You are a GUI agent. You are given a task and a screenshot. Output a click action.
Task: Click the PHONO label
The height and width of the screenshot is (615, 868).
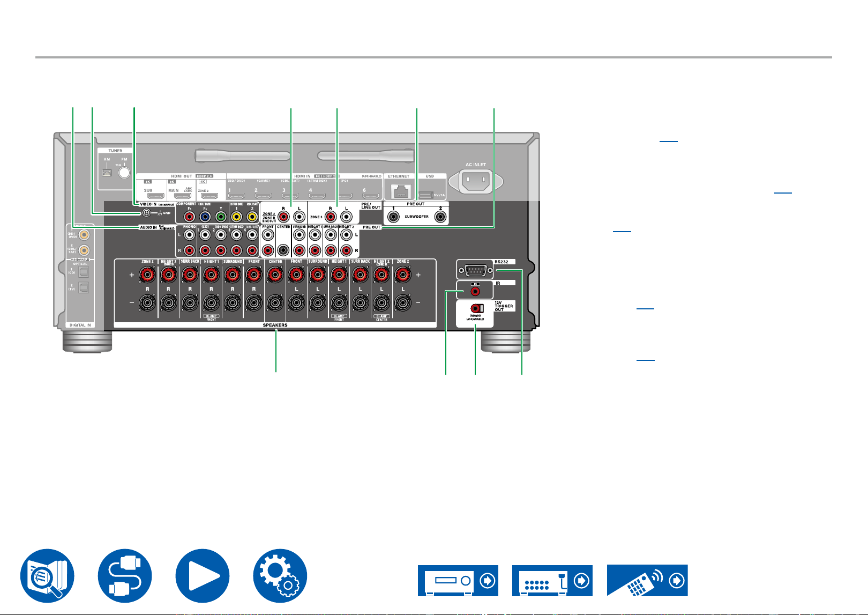tap(189, 227)
